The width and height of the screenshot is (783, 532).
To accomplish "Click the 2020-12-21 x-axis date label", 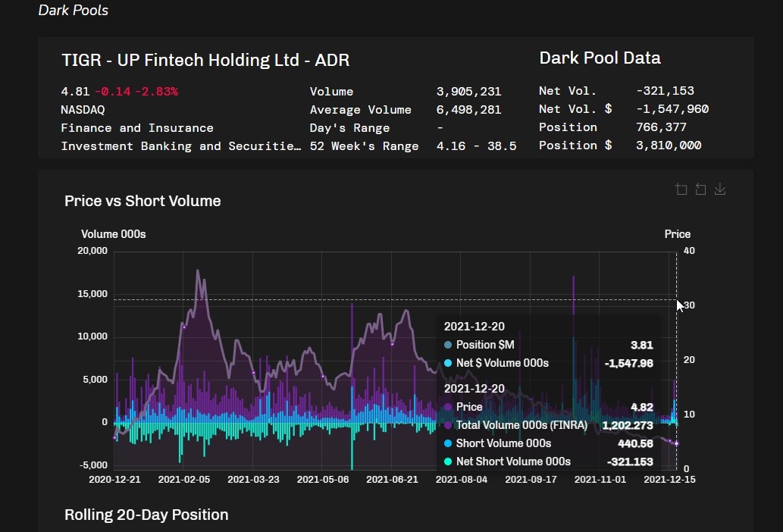I will [x=114, y=479].
